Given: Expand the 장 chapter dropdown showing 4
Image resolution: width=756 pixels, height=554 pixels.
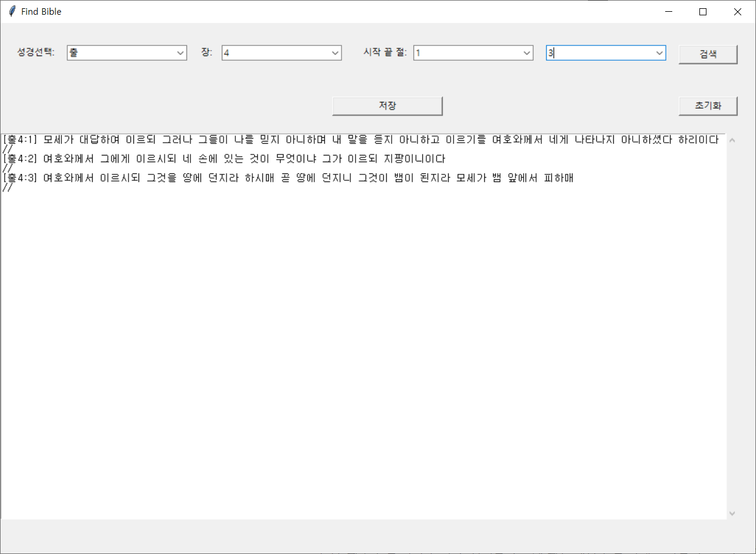Looking at the screenshot, I should pyautogui.click(x=335, y=52).
